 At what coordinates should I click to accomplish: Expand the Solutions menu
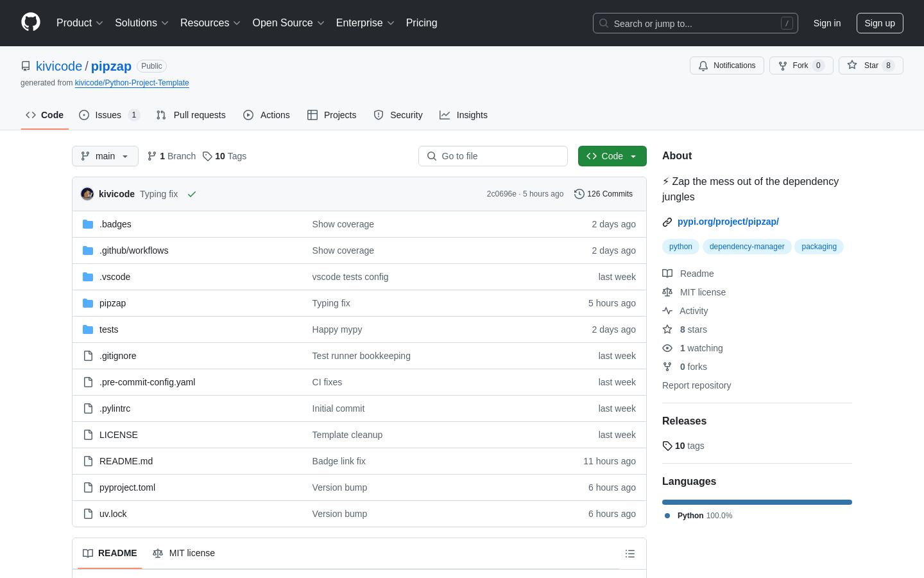coord(142,23)
